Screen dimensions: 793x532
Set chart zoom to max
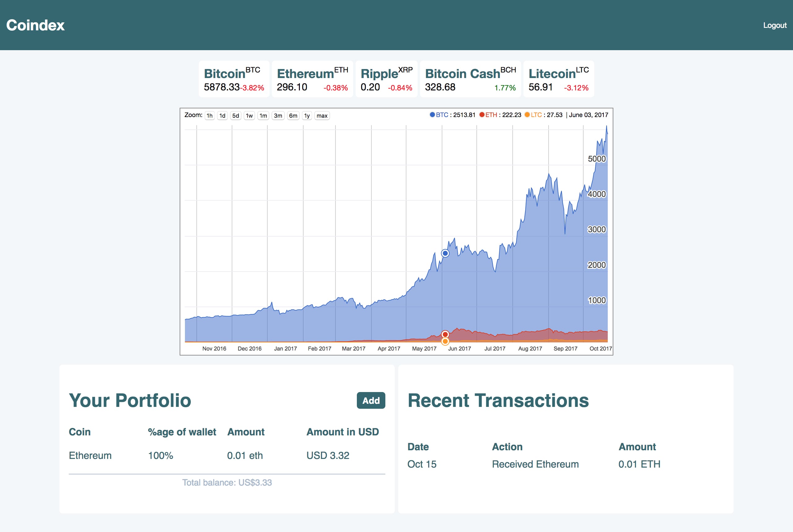pyautogui.click(x=322, y=116)
